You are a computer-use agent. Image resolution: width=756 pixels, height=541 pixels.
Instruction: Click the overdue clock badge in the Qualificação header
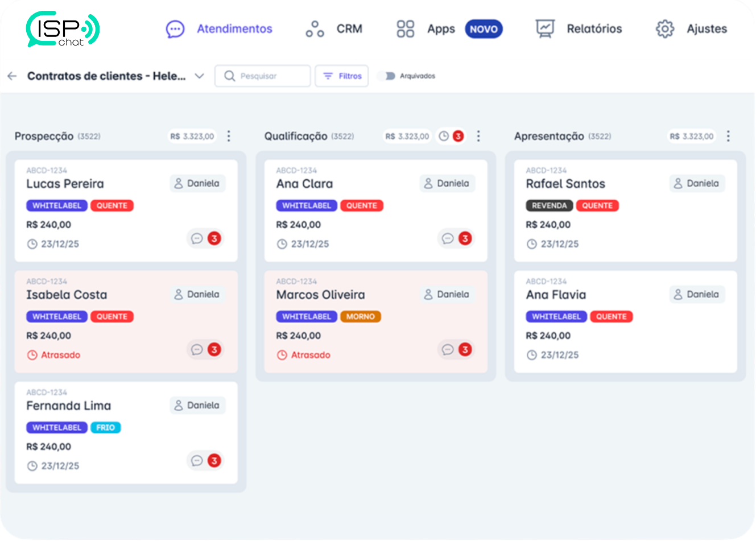pos(451,136)
